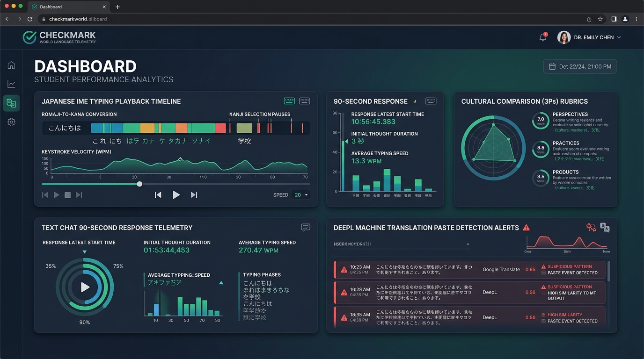Click the keyboard icon in 90-Second Response panel
The image size is (644, 359).
(x=431, y=101)
